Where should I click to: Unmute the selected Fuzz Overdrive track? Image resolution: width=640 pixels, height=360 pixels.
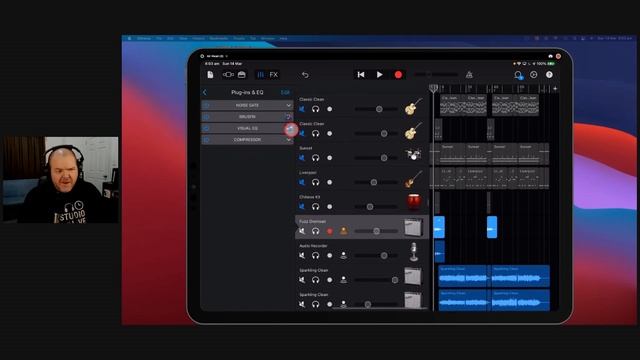pyautogui.click(x=302, y=231)
